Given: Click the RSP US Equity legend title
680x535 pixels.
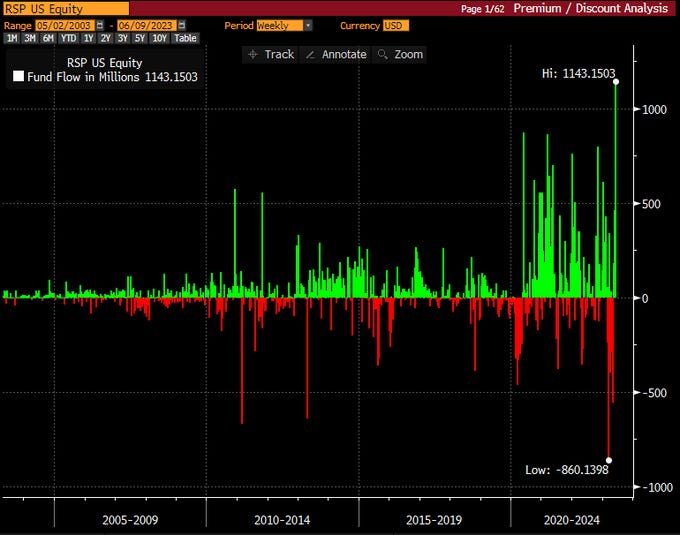Looking at the screenshot, I should [105, 63].
